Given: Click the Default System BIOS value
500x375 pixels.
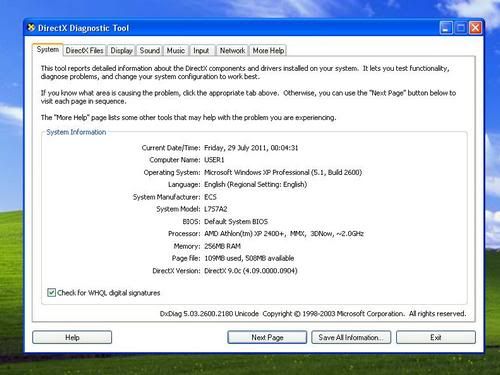Looking at the screenshot, I should click(236, 221).
